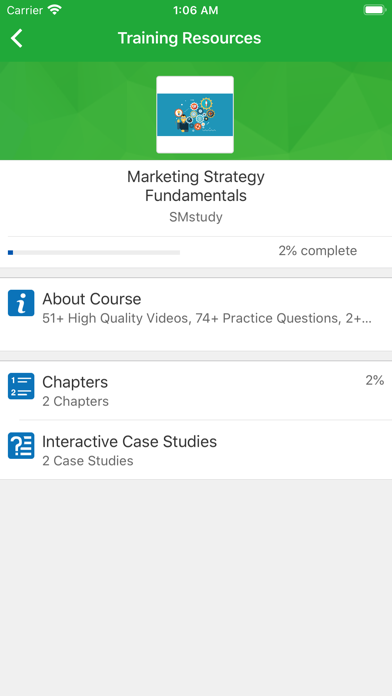Tap the Interactive Case Studies question icon

click(21, 446)
